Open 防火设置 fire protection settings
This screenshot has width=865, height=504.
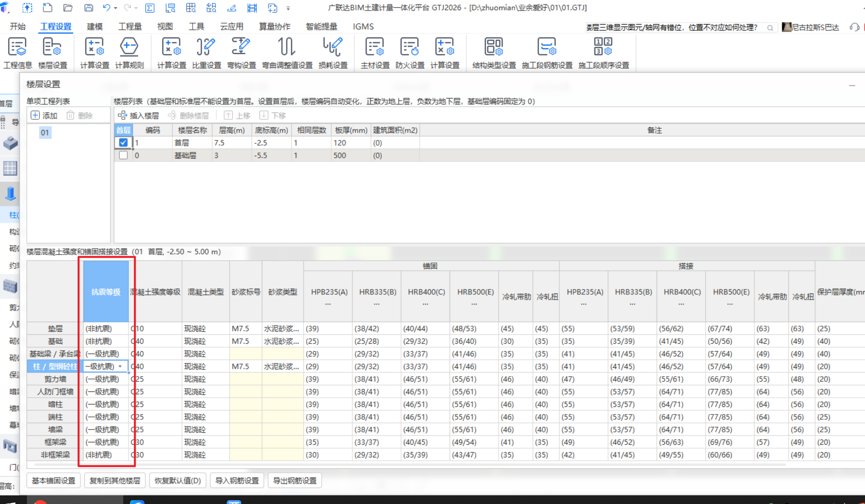[x=410, y=53]
